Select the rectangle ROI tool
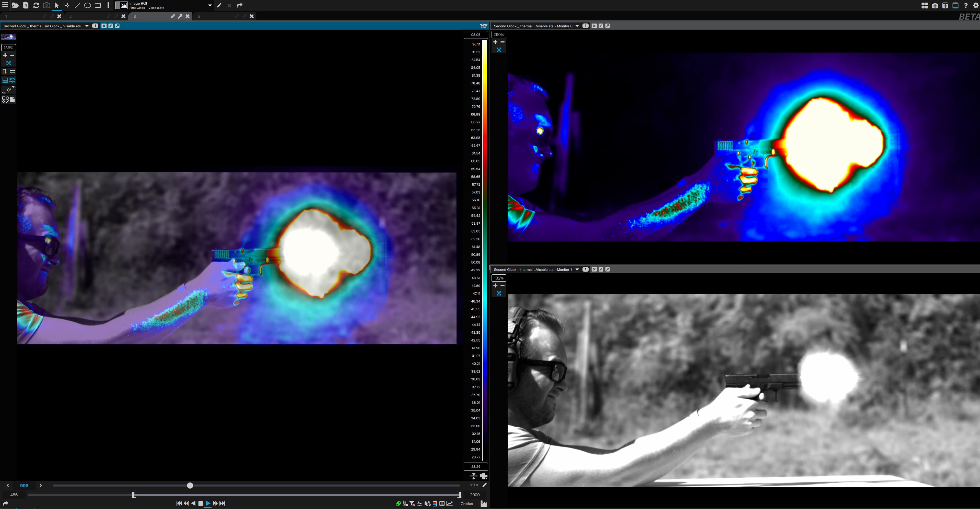The image size is (980, 509). pos(98,5)
